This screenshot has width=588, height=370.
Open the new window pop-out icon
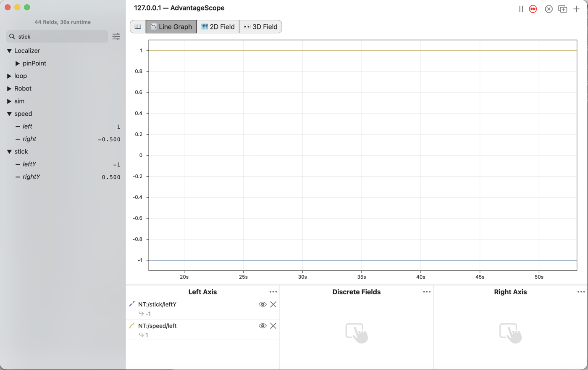tap(563, 9)
